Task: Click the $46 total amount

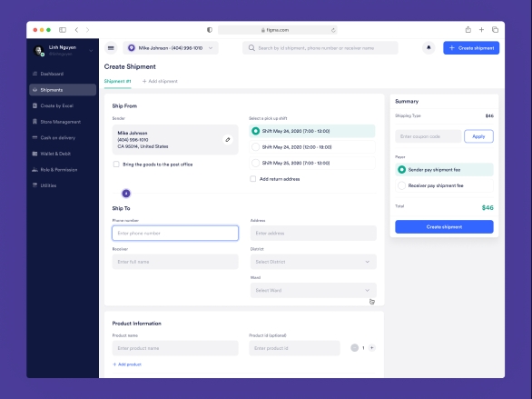Action: point(488,207)
